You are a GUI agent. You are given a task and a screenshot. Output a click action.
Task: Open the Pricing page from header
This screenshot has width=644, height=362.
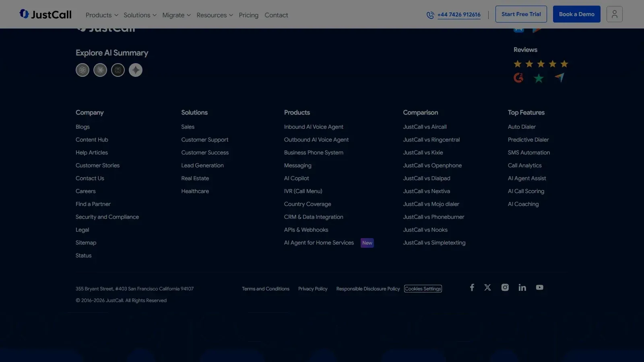pyautogui.click(x=248, y=15)
